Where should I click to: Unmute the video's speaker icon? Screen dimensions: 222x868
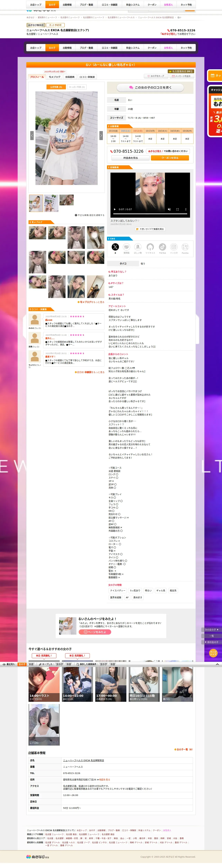click(x=169, y=209)
